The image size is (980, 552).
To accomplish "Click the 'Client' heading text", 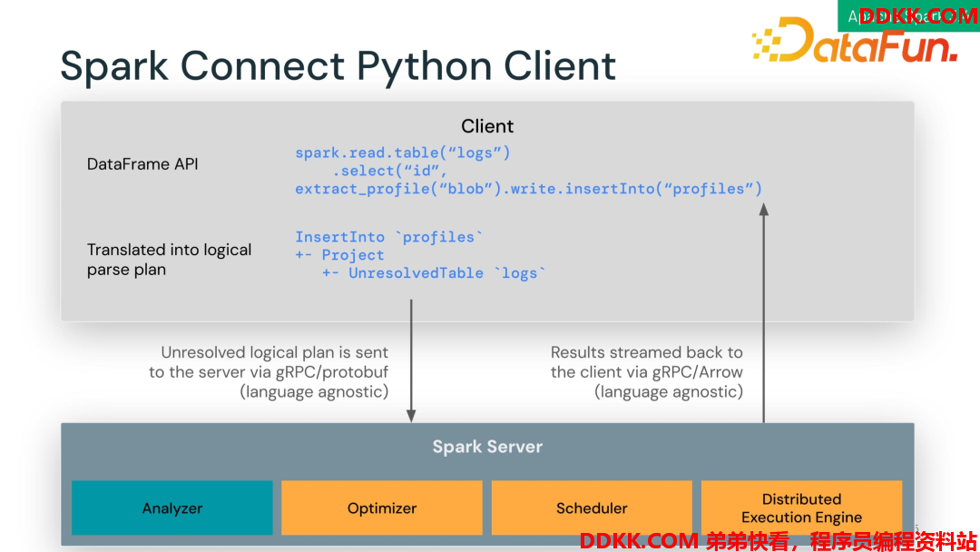I will (487, 126).
